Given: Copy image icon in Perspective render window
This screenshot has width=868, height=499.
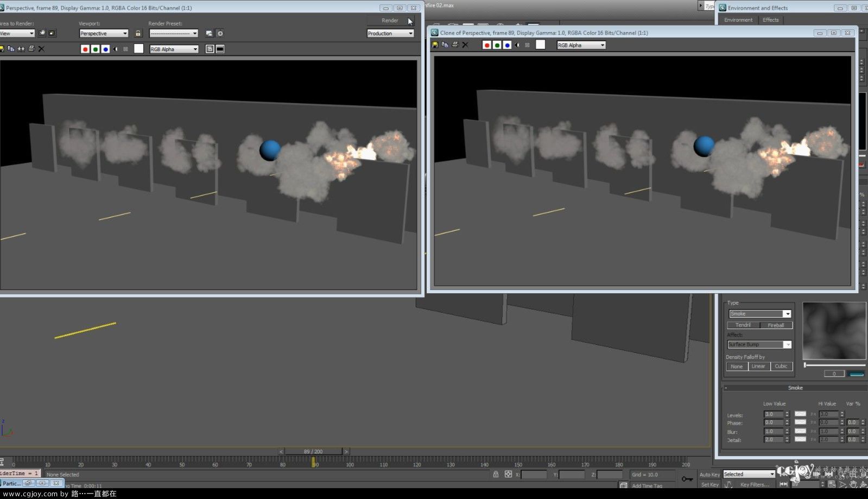Looking at the screenshot, I should (11, 49).
